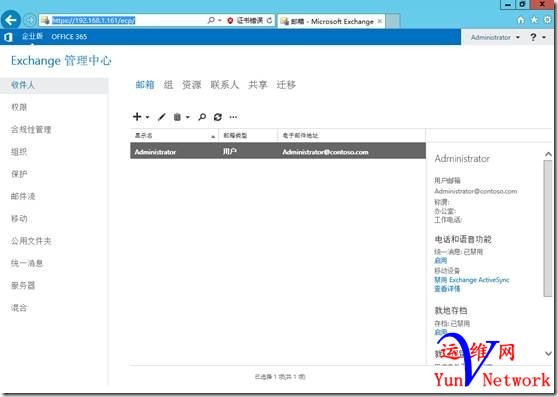Click the details pane scroll up arrow

click(x=548, y=154)
